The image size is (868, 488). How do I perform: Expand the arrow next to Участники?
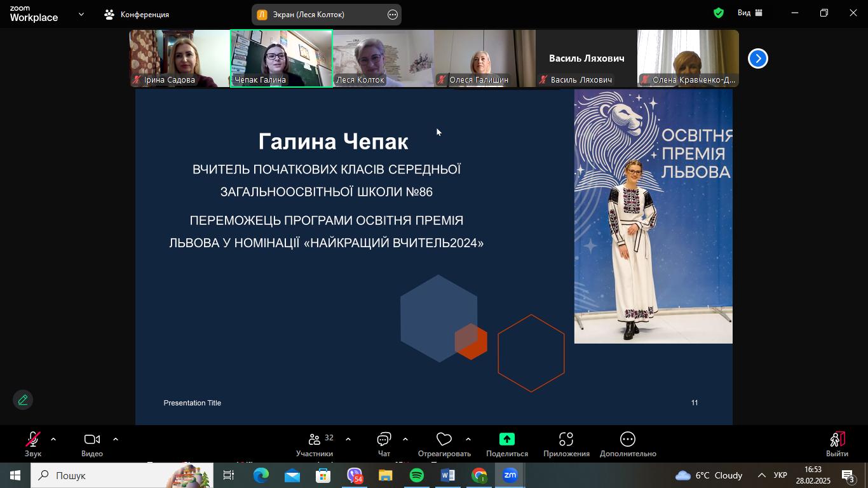point(348,439)
